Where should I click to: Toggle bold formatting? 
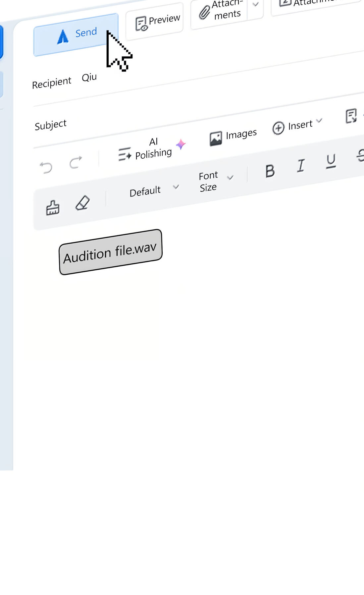point(270,171)
